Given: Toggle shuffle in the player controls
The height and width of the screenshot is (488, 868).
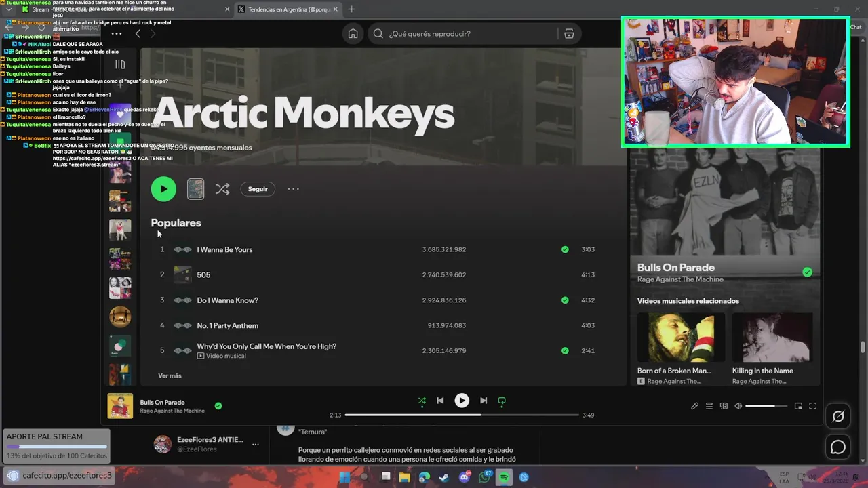Looking at the screenshot, I should [x=422, y=401].
